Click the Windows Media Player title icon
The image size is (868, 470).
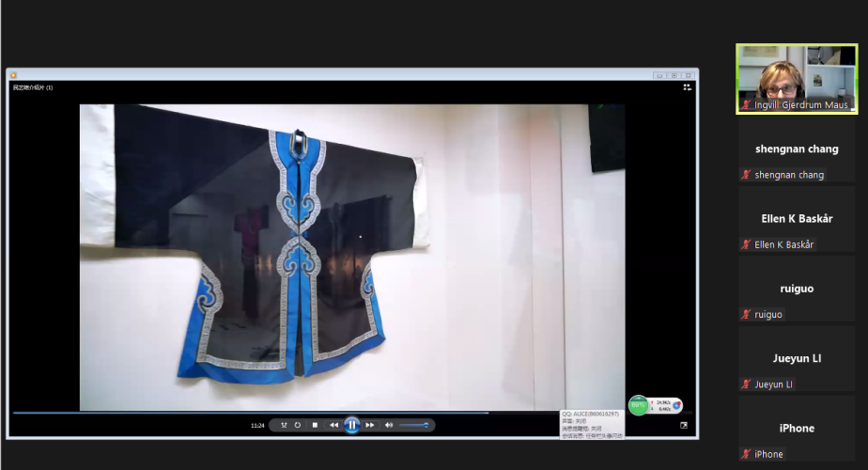tap(13, 75)
